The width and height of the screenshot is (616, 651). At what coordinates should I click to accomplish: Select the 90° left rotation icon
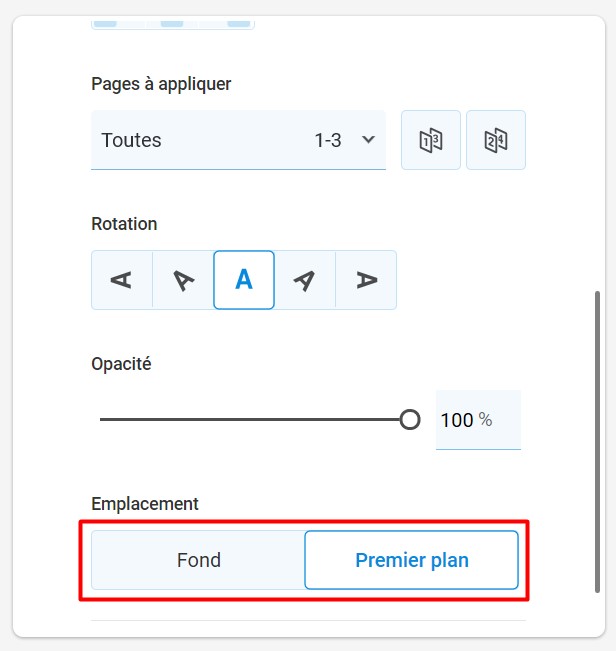click(x=122, y=280)
